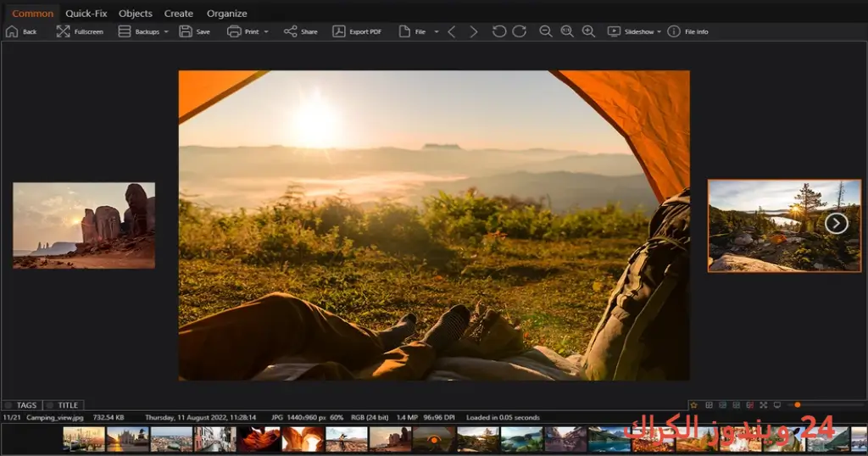Select the dark red canyon filmstrip thumbnail

[x=259, y=439]
